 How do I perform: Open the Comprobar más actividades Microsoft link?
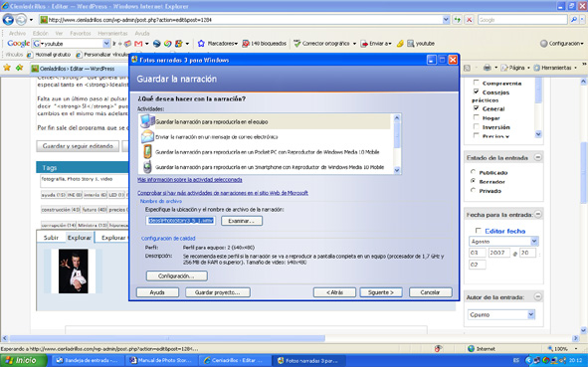pos(223,193)
